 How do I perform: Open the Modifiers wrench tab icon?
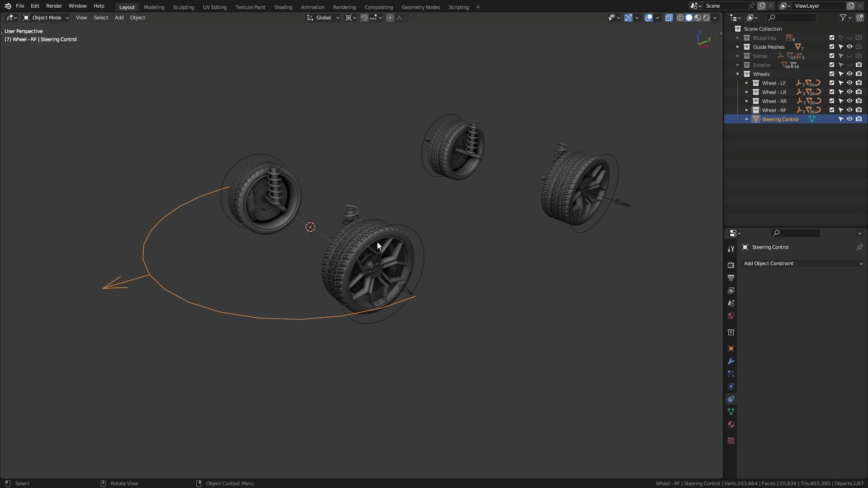coord(731,361)
